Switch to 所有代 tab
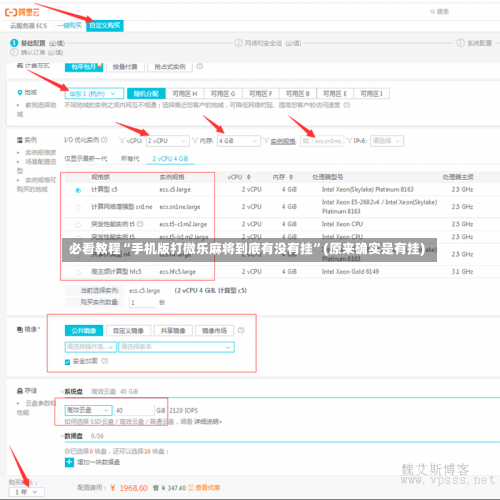Viewport: 500px width, 500px height. click(x=130, y=159)
